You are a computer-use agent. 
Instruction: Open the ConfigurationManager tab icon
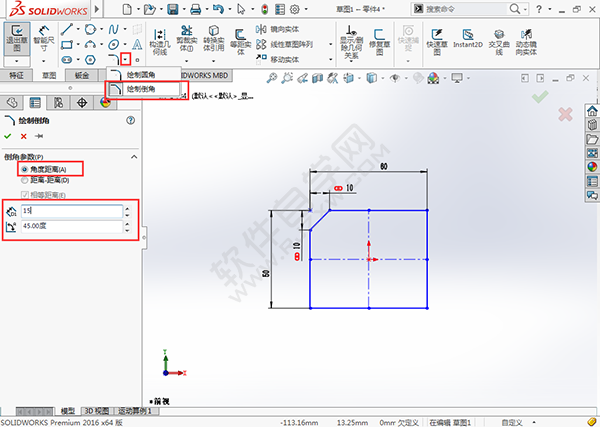(59, 103)
